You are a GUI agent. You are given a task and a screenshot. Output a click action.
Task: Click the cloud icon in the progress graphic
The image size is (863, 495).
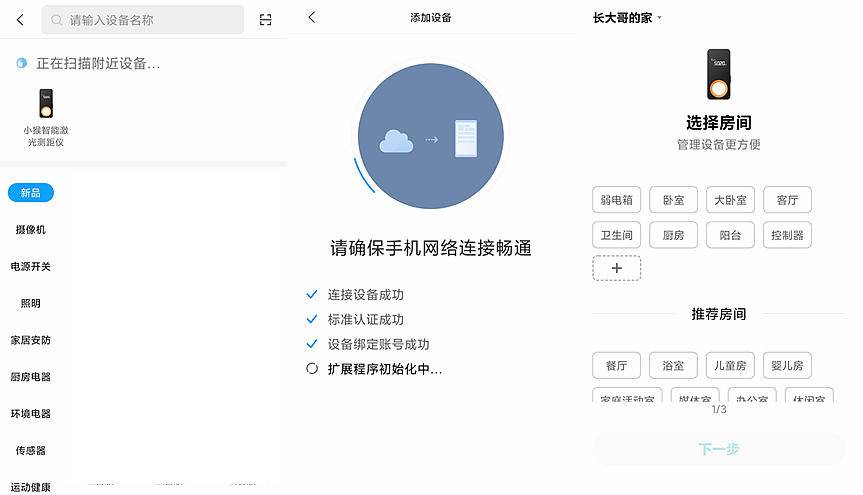(396, 142)
